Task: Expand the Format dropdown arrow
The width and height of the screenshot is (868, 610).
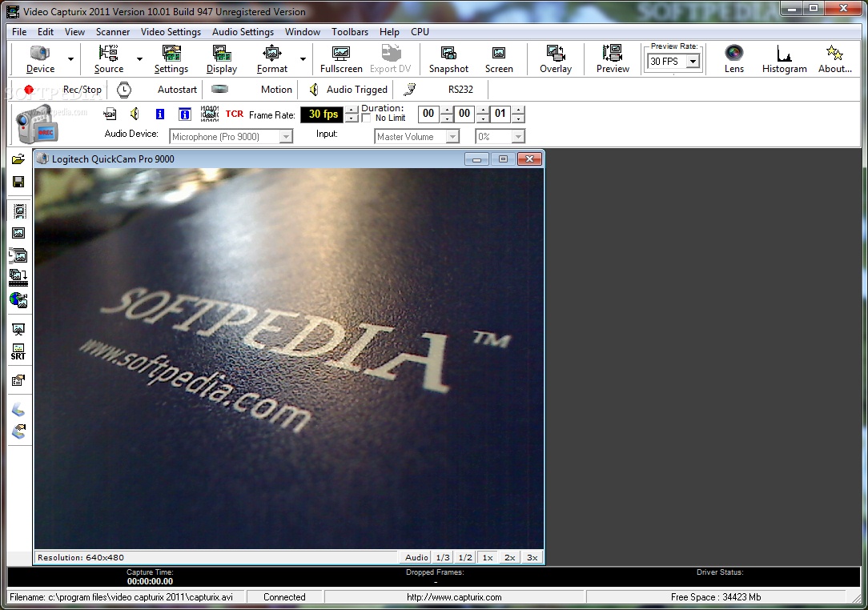Action: (303, 59)
